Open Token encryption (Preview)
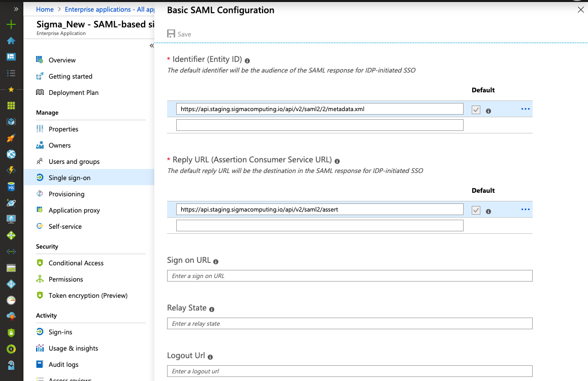 coord(89,295)
